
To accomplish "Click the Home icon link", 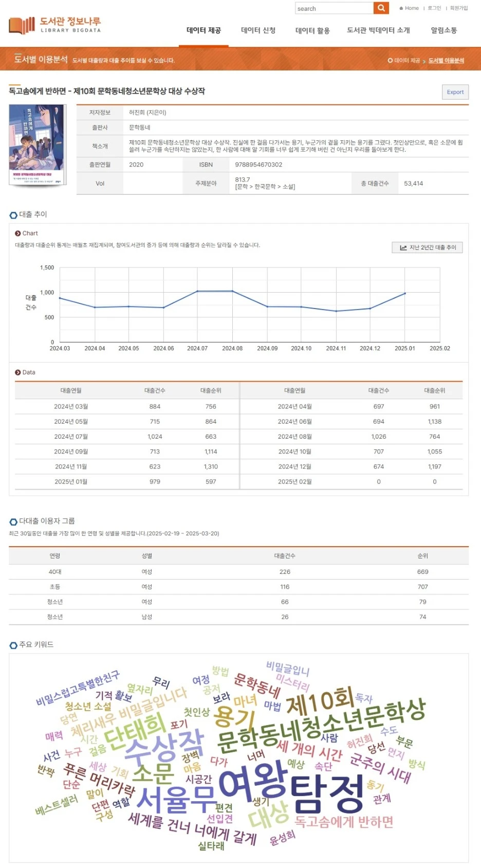I will [x=409, y=8].
